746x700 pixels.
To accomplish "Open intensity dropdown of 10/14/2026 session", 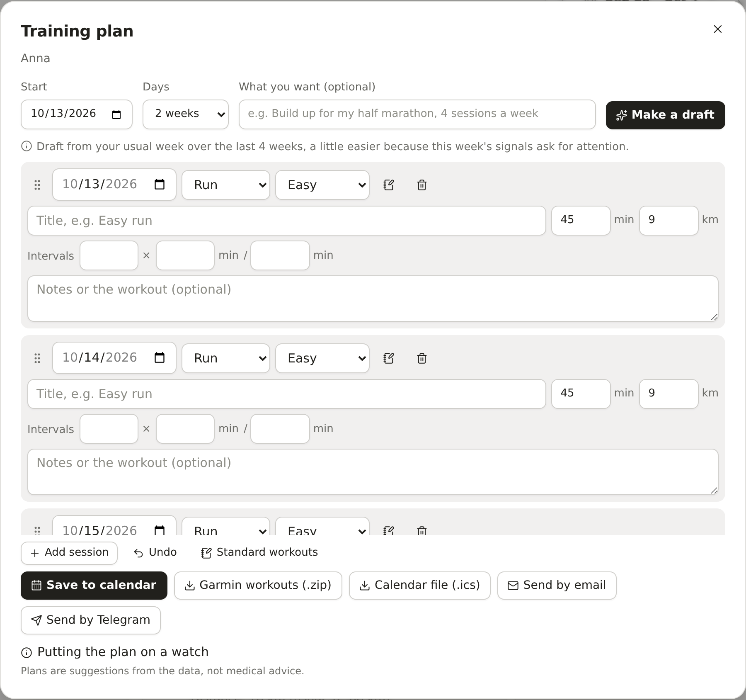I will click(322, 358).
